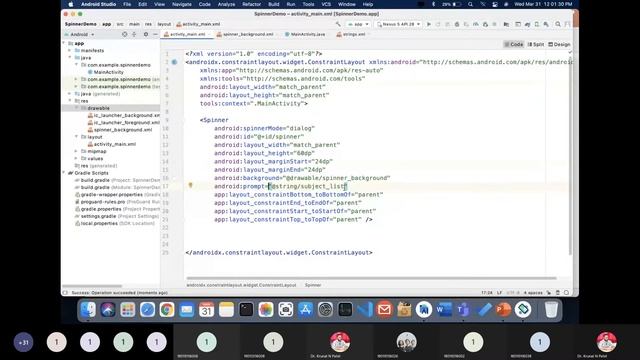Open the Refactor menu
The width and height of the screenshot is (640, 360).
[x=251, y=4]
